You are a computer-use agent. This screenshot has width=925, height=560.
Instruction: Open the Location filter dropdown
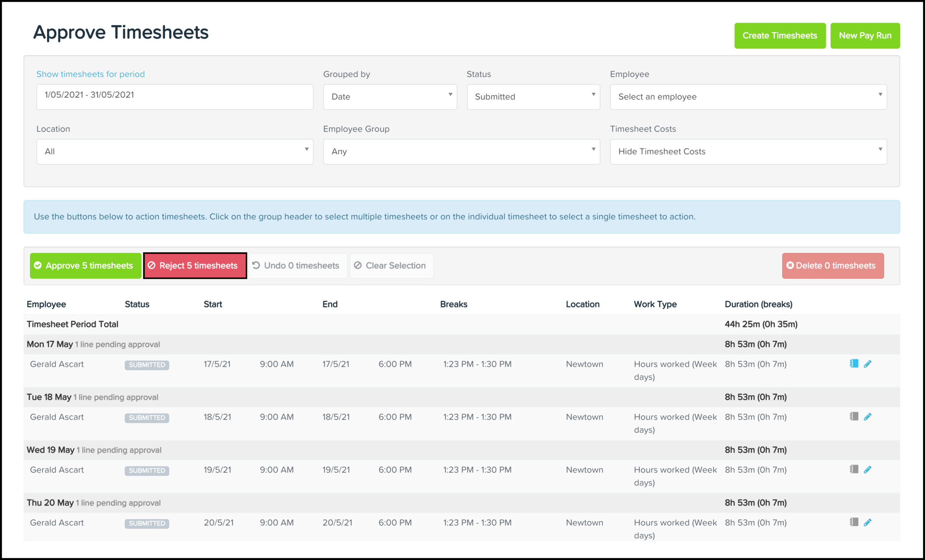pos(175,152)
